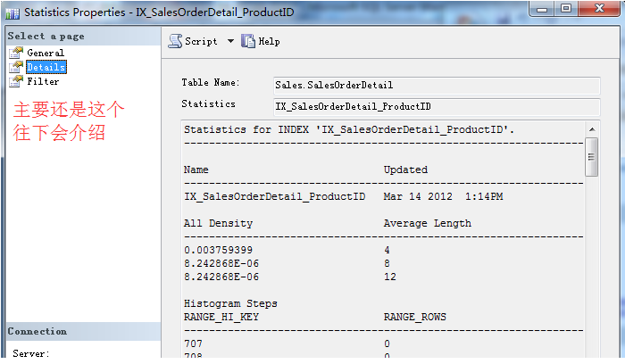Click the General page icon

pos(15,53)
